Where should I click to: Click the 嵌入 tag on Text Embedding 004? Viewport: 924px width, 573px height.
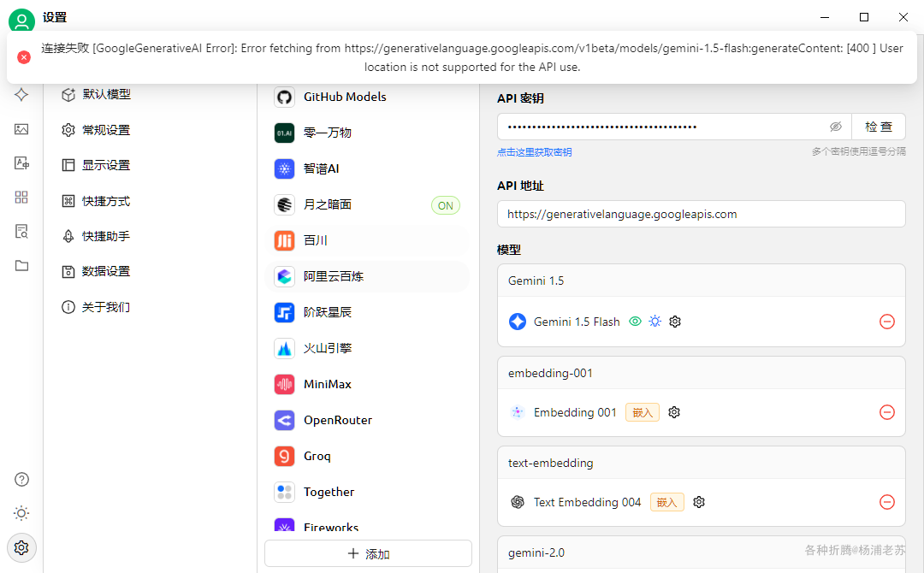[x=667, y=502]
